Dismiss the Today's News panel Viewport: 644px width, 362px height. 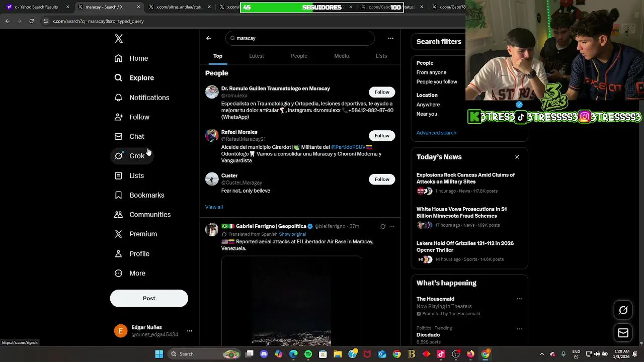point(517,157)
